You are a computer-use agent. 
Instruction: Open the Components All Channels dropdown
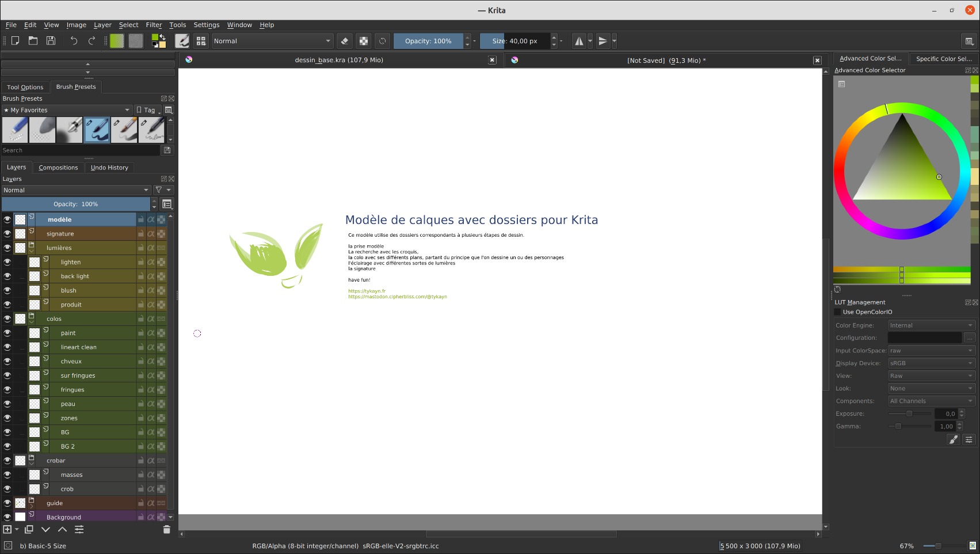pyautogui.click(x=931, y=401)
